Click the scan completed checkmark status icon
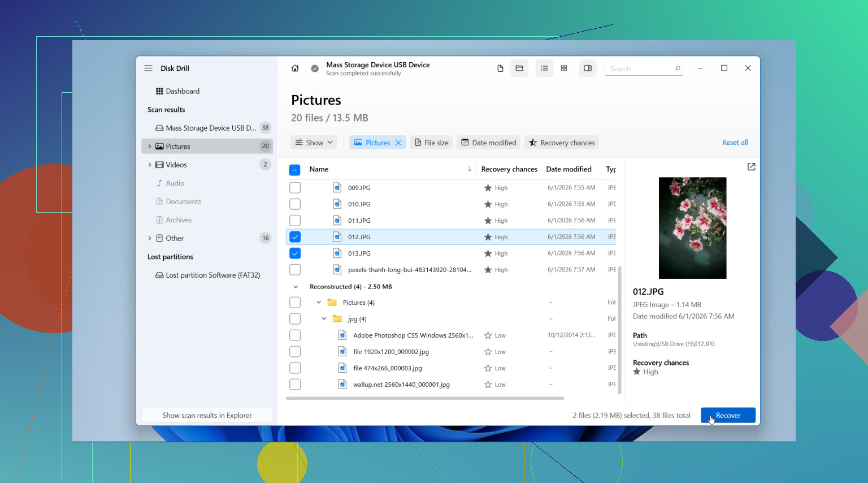 [315, 68]
